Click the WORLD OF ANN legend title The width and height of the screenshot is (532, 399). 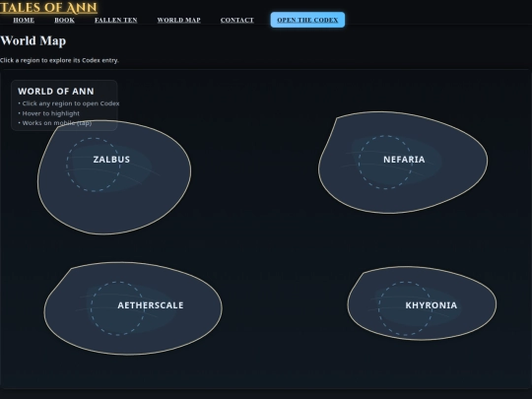(56, 92)
